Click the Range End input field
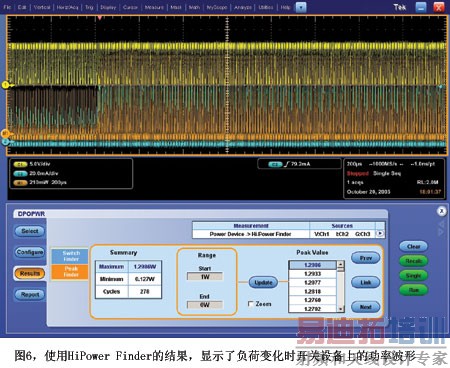Image resolution: width=450 pixels, height=368 pixels. click(205, 305)
